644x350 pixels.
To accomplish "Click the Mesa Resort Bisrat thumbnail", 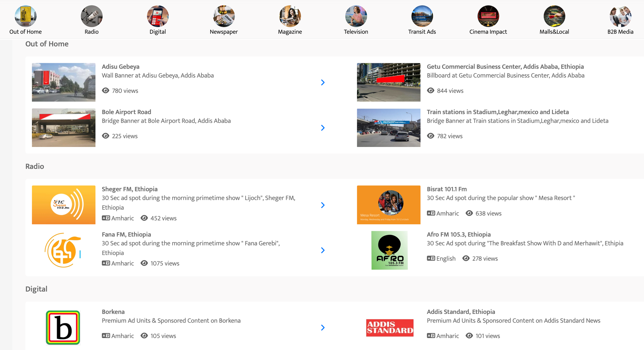I will (x=389, y=205).
